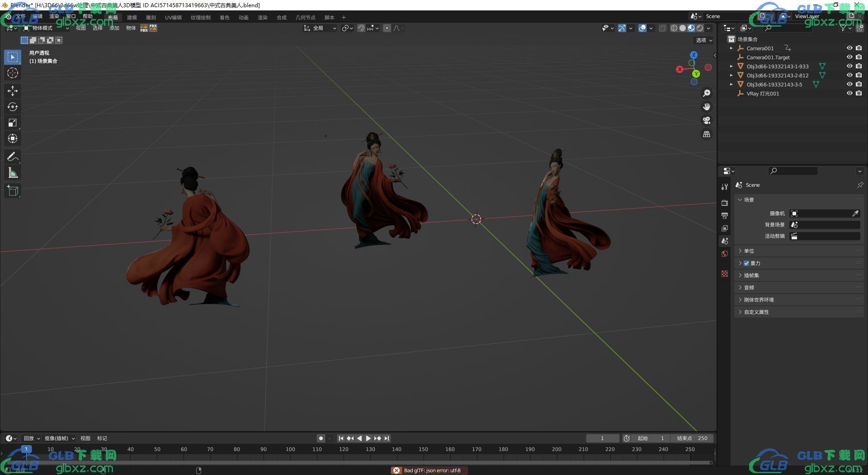Select the Scale tool
868x475 pixels.
tap(13, 123)
